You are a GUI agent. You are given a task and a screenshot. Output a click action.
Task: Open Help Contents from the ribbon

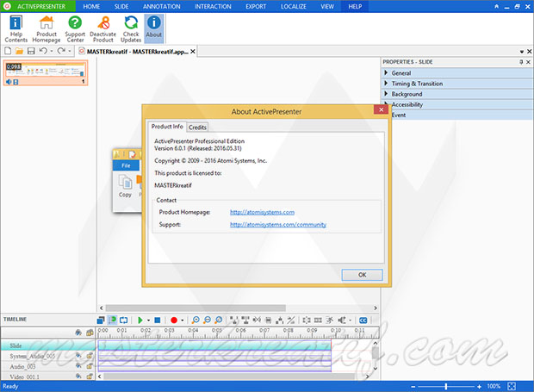coord(16,29)
